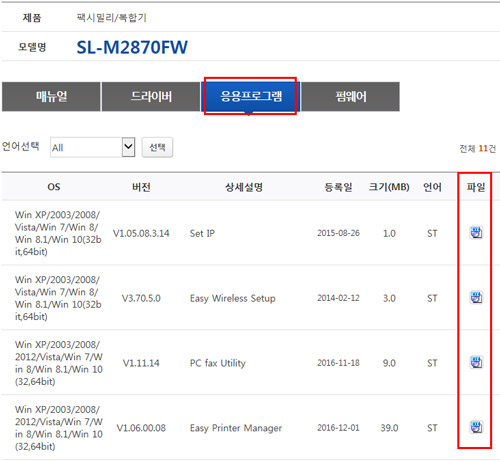This screenshot has height=461, width=500.
Task: Click the Easy Printer Manager description
Action: point(236,428)
